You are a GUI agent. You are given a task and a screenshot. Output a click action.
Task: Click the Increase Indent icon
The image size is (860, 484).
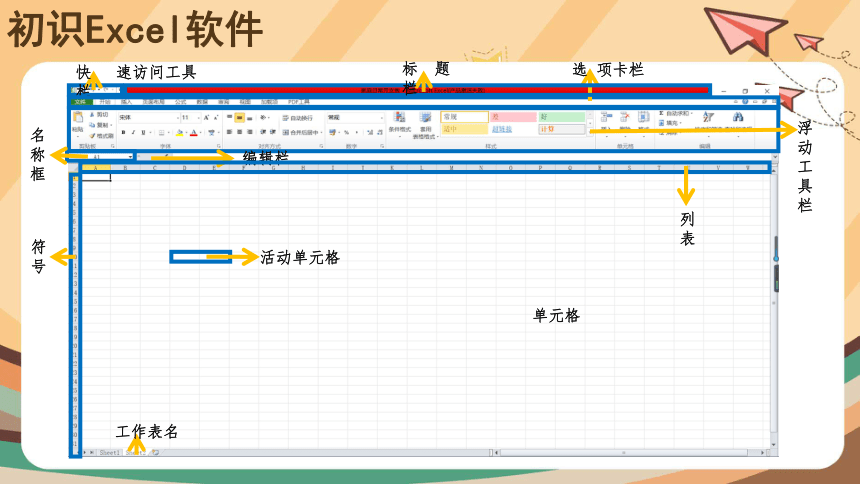point(273,132)
